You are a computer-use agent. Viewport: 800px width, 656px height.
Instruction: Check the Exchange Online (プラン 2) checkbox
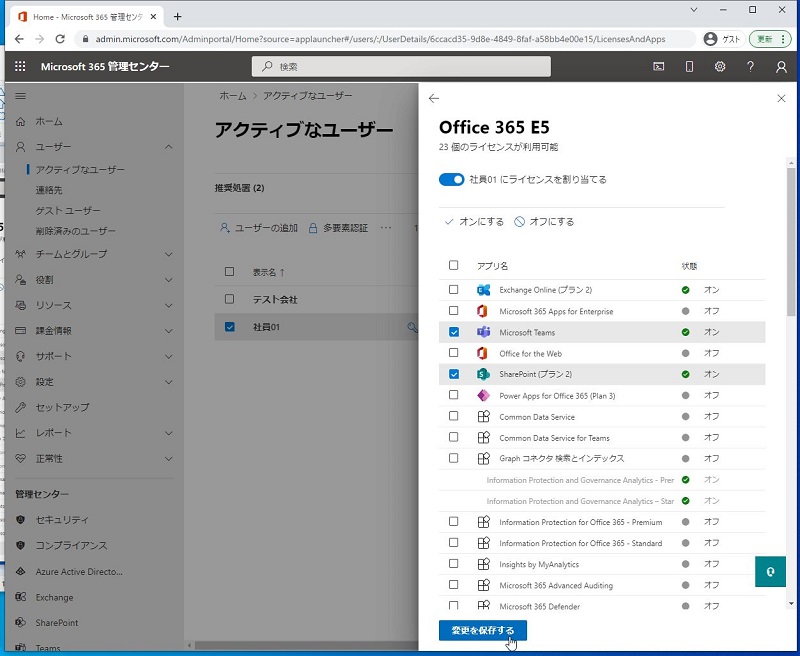coord(454,290)
